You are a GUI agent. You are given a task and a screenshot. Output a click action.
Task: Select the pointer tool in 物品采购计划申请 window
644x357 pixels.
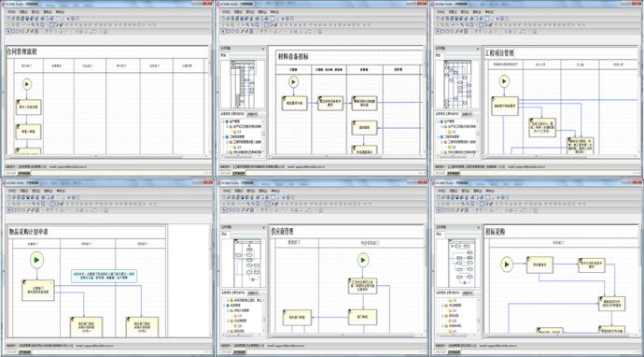click(8, 210)
